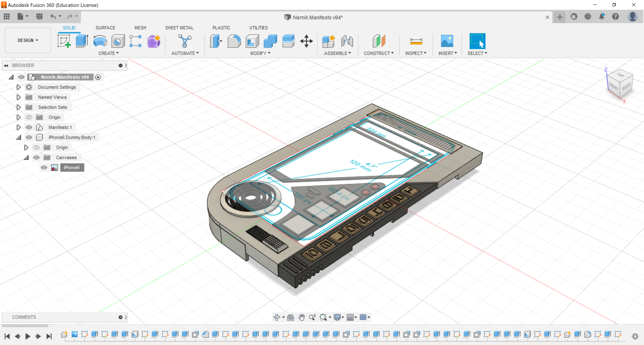Open the INSPECT menu
The image size is (644, 345).
(416, 53)
